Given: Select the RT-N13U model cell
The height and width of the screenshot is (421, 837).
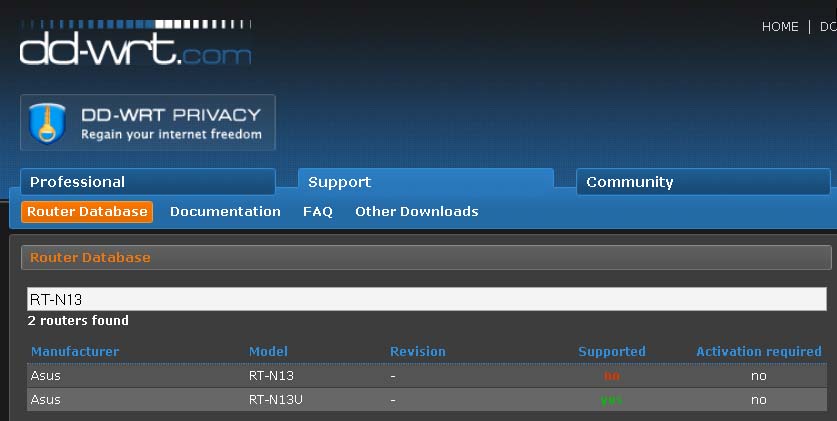Looking at the screenshot, I should [x=275, y=400].
